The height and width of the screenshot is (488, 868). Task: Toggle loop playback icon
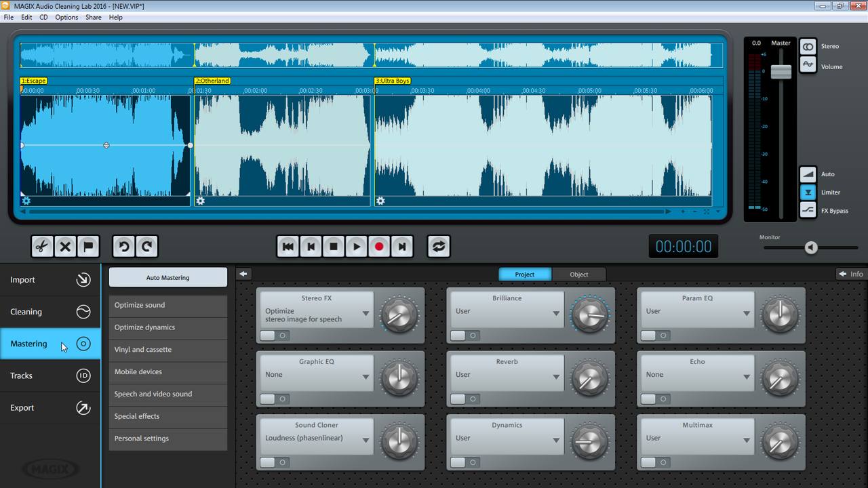click(439, 247)
